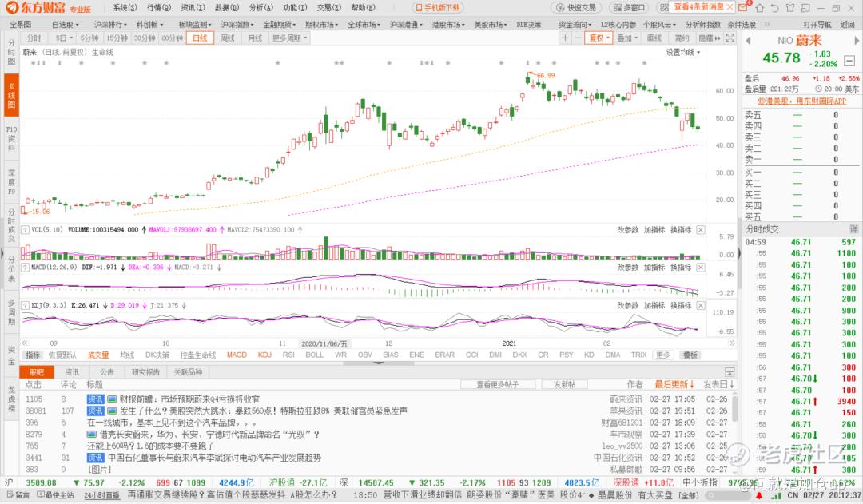Select the 15分钟 period
This screenshot has height=504, width=863.
117,38
